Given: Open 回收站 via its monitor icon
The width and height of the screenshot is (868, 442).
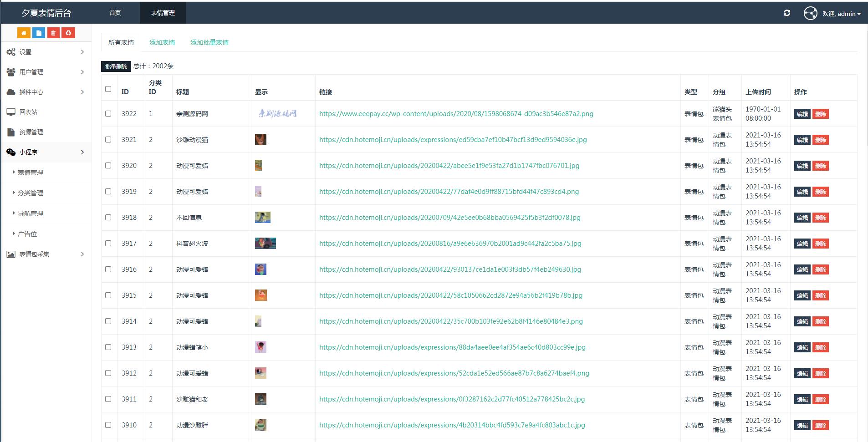Looking at the screenshot, I should tap(11, 112).
